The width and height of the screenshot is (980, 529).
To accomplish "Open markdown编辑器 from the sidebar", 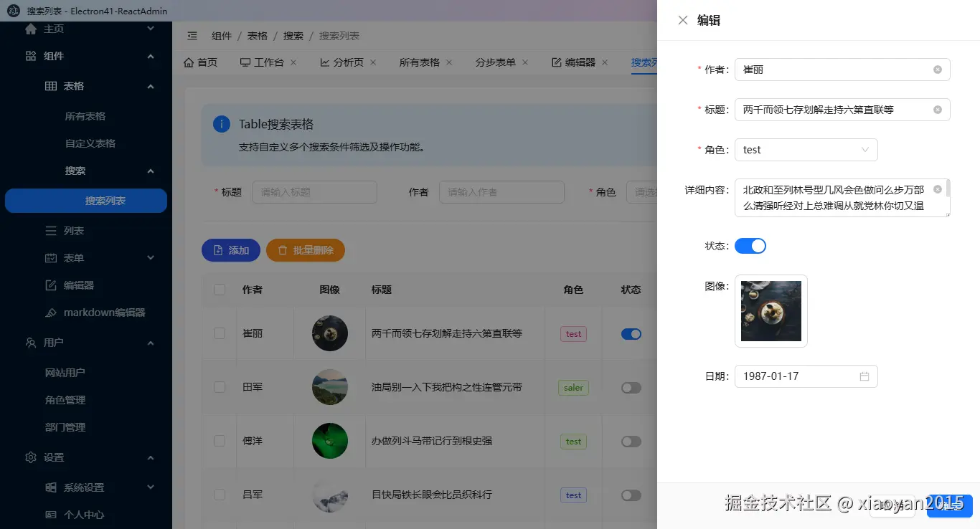I will (x=86, y=313).
